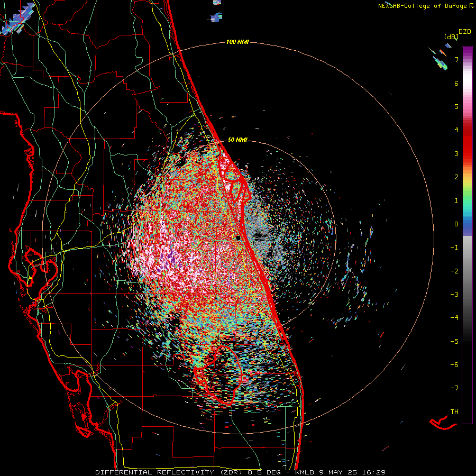Viewport: 476px width, 476px height.
Task: Click the -6 value on color scale
Action: click(x=454, y=365)
